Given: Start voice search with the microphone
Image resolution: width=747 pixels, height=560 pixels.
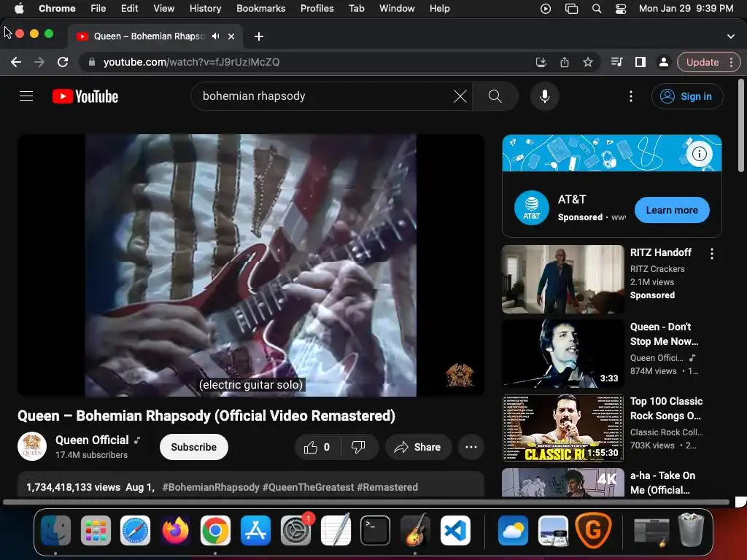Looking at the screenshot, I should (544, 96).
